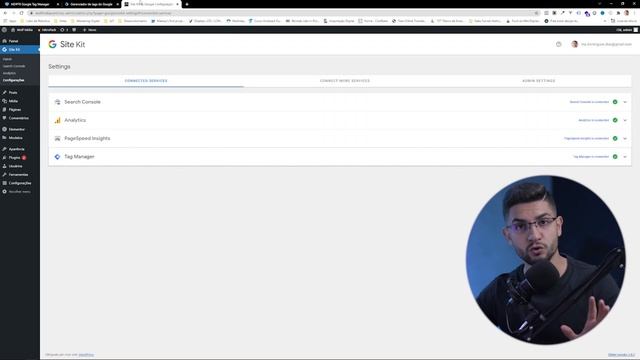Open the Usuários sidebar menu

click(16, 166)
